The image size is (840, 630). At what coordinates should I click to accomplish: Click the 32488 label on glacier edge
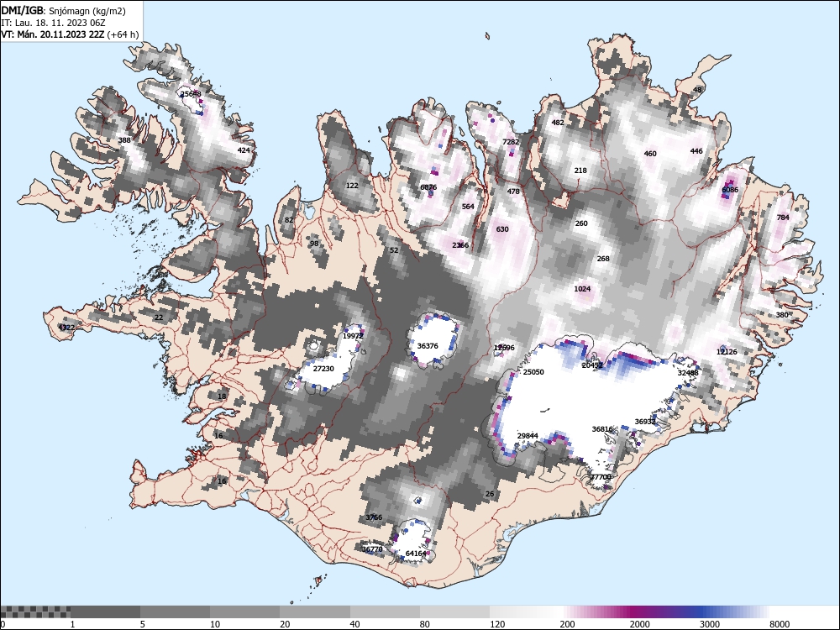point(688,373)
